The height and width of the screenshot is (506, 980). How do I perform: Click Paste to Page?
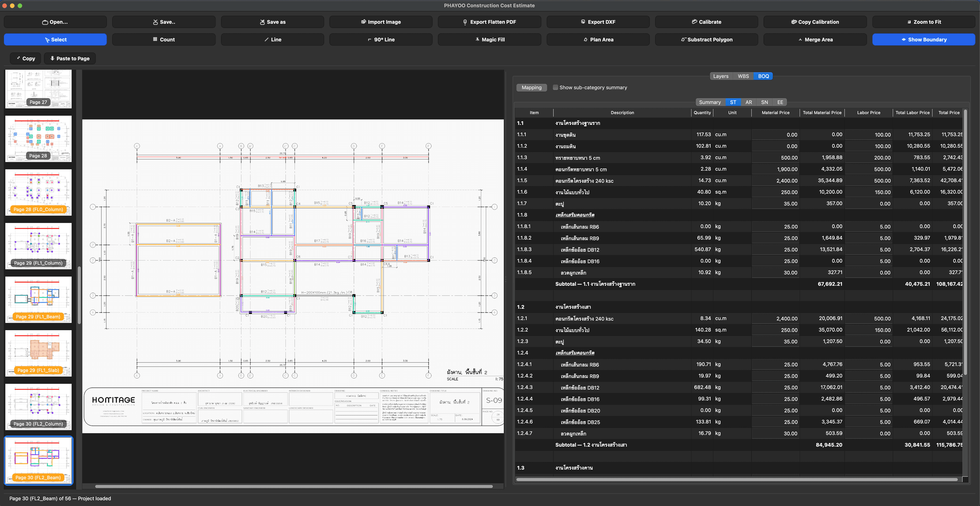pyautogui.click(x=70, y=58)
